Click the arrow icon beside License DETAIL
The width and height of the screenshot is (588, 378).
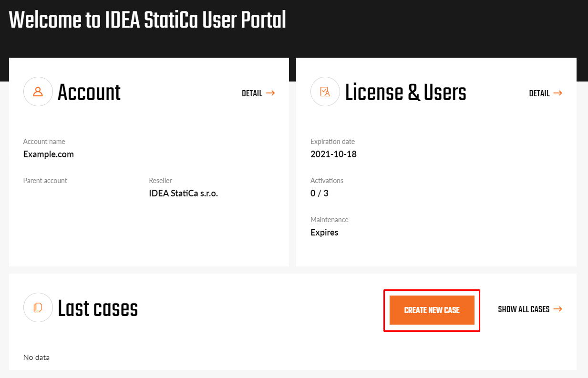tap(559, 93)
